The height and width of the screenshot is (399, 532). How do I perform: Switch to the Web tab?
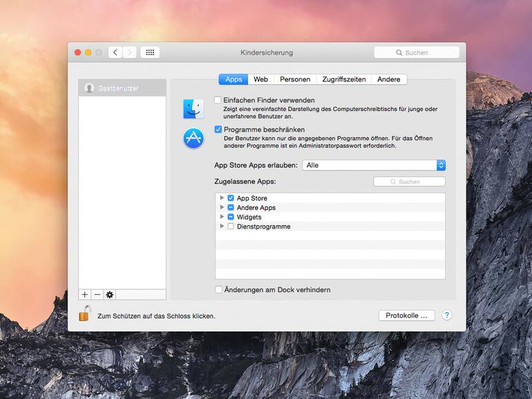point(260,79)
